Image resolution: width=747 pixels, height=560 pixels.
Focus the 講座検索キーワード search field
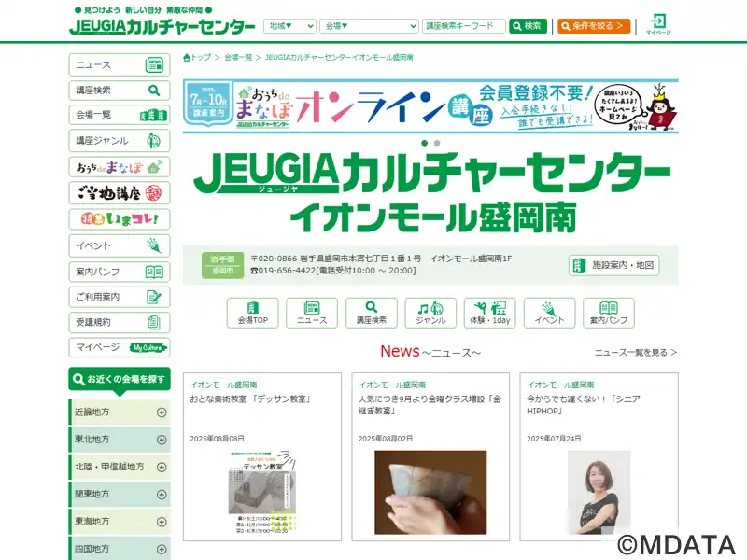point(463,26)
